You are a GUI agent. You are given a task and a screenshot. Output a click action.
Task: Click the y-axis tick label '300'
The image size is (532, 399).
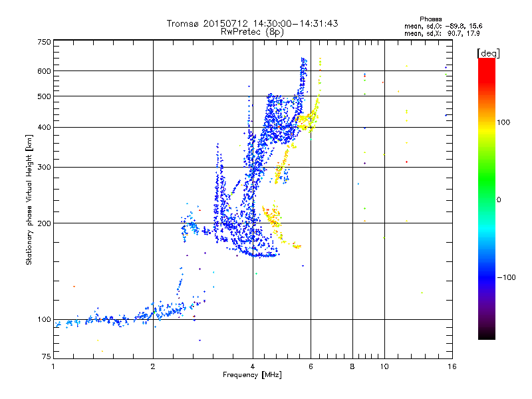(45, 168)
